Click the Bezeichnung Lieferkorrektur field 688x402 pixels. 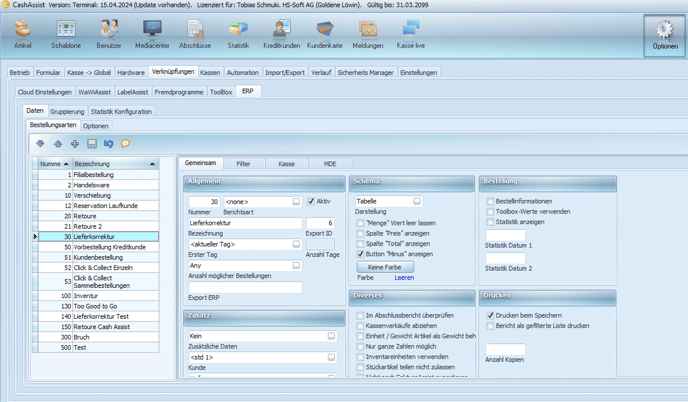coord(245,223)
